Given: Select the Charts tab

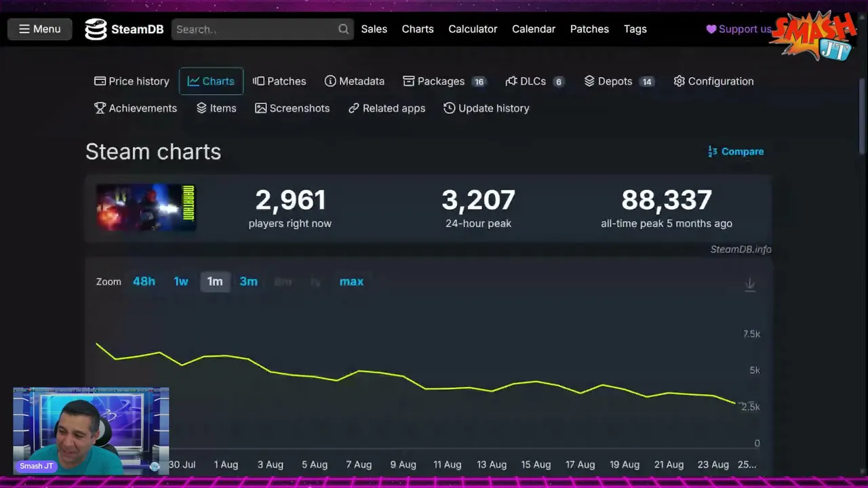Looking at the screenshot, I should [211, 81].
